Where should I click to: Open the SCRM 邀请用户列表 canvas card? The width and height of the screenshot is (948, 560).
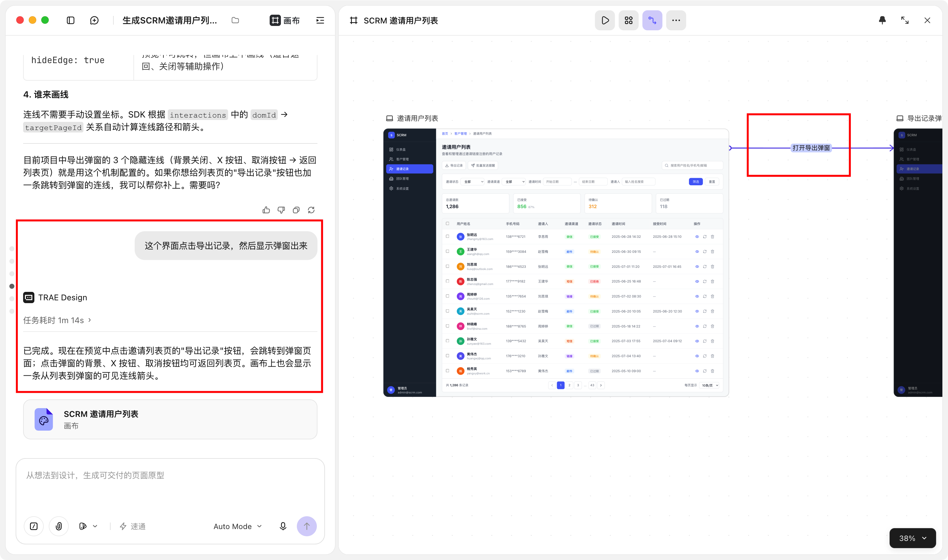(x=170, y=419)
